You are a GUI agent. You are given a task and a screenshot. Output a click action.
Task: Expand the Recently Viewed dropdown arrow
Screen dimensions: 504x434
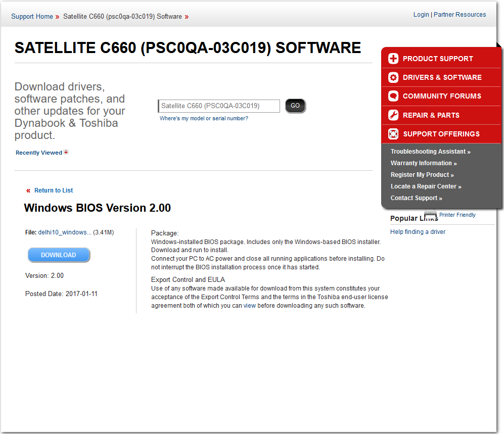66,152
